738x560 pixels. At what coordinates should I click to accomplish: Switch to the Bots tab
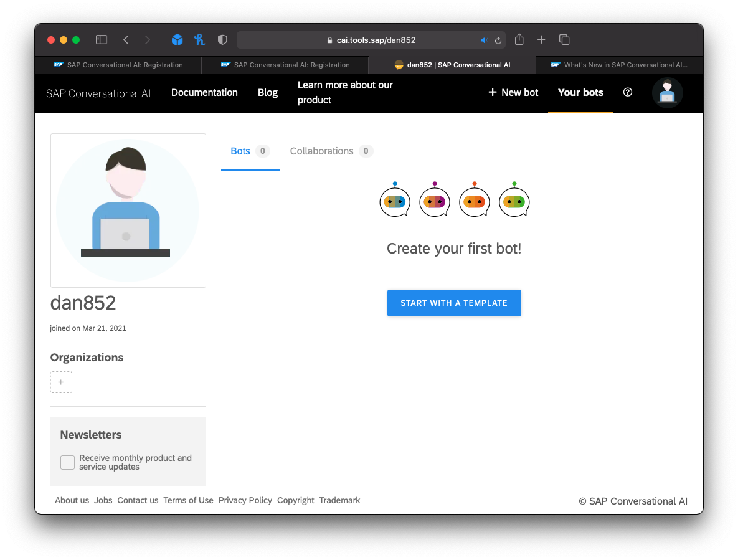click(x=250, y=151)
